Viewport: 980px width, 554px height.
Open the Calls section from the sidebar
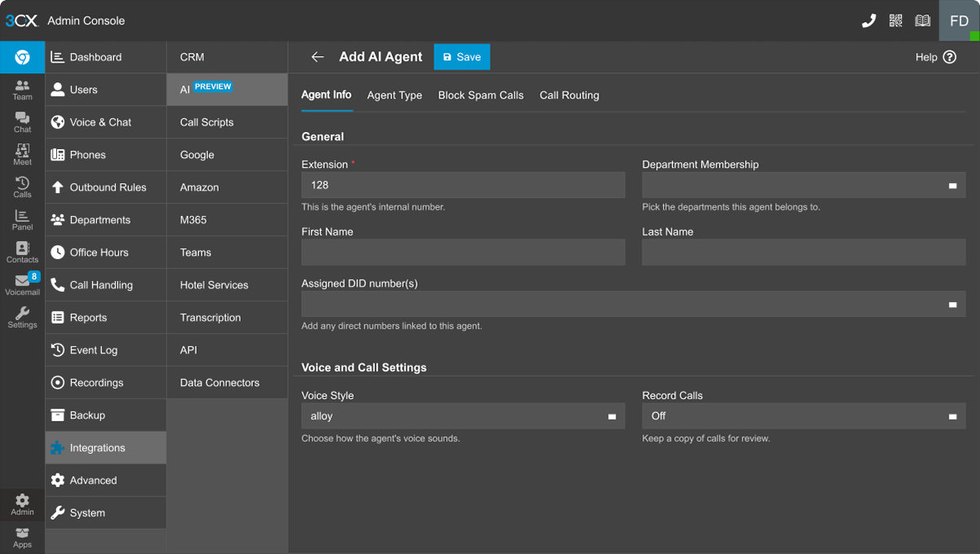[22, 186]
